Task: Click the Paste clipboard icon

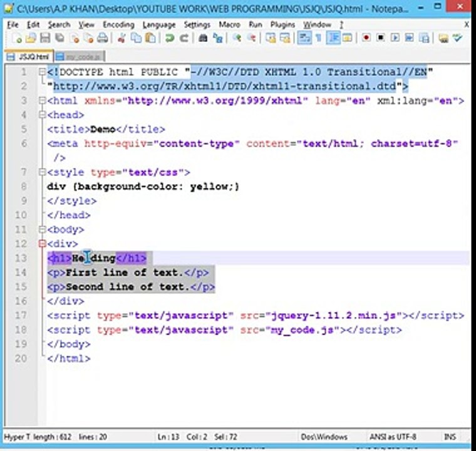Action: coord(150,38)
